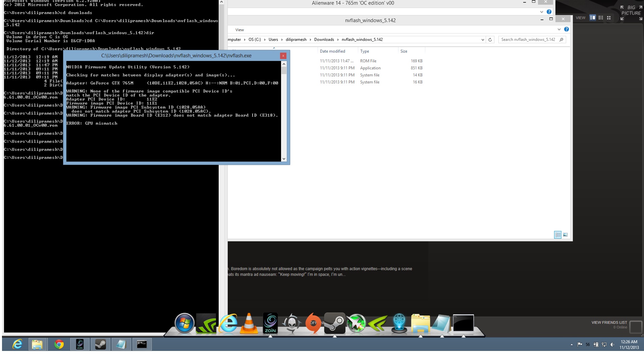
Task: Expand ribbon in Alienware 14 window
Action: coord(542,12)
